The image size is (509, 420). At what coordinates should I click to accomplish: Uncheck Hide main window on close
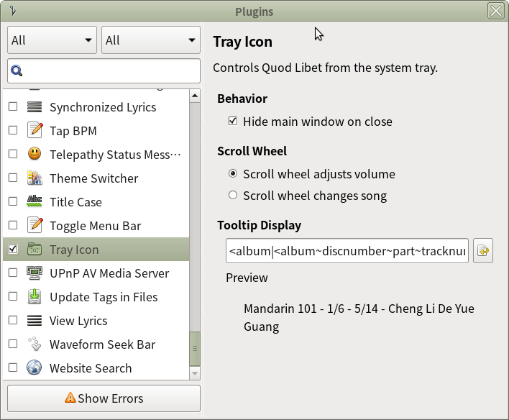point(233,122)
